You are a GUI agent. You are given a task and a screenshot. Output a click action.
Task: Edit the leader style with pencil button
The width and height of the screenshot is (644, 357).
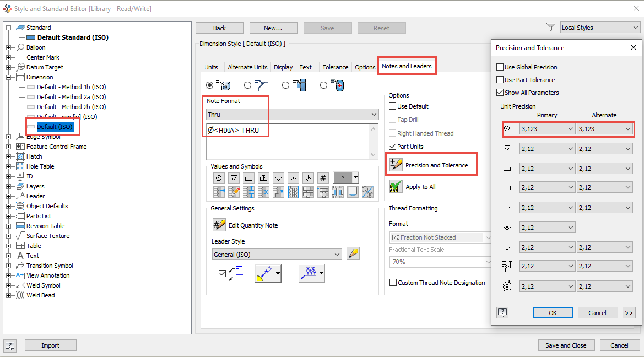pyautogui.click(x=353, y=254)
